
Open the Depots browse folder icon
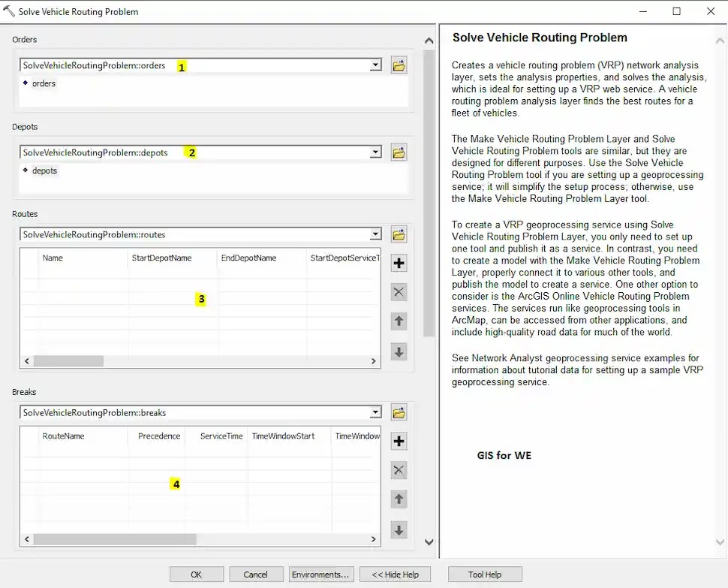tap(399, 152)
